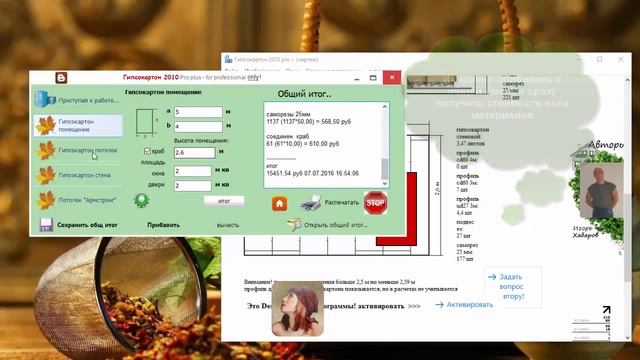Click the purple floppy disk save icon
Viewport: 640px width, 360px height.
46,225
